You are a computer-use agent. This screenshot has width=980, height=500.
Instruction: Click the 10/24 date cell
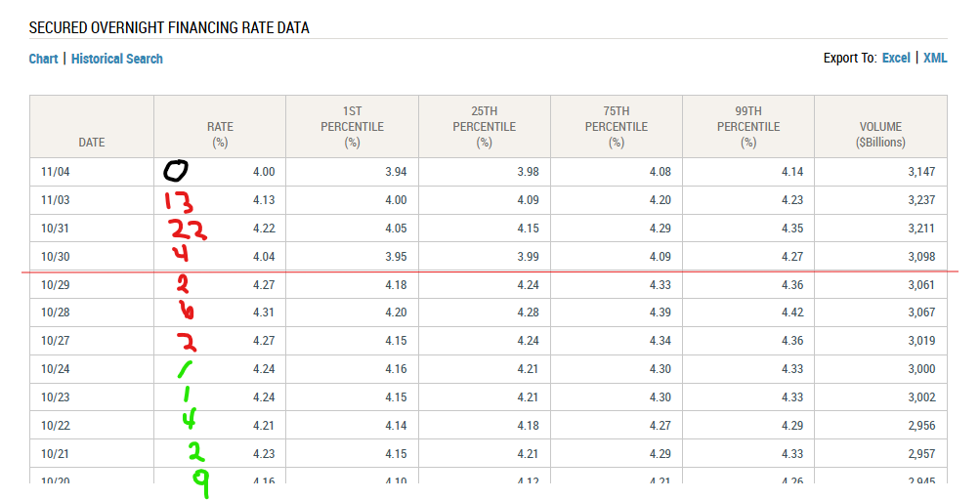(55, 369)
